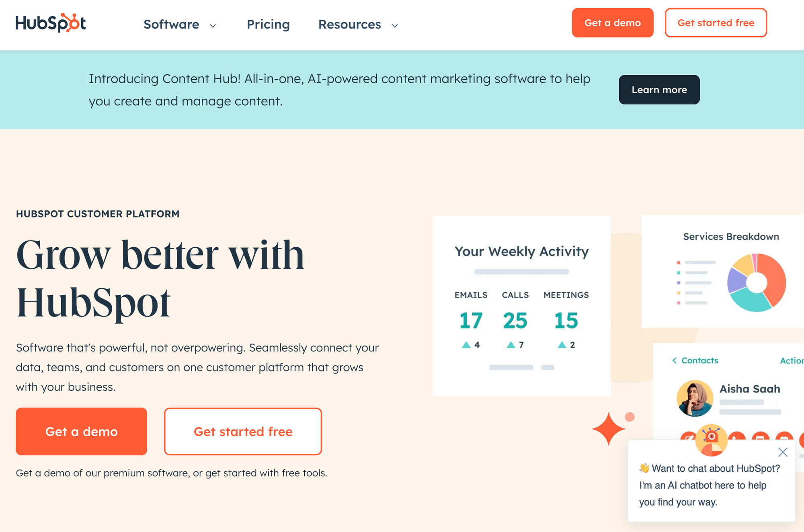804x532 pixels.
Task: Click the call icon on Aisha's contact card
Action: click(736, 438)
